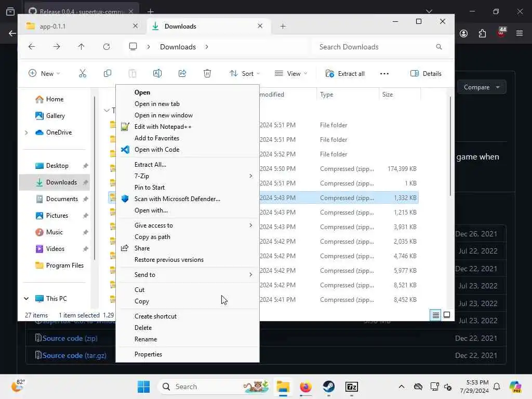Click the Cut scissors icon in toolbar
The image size is (532, 399).
point(83,74)
